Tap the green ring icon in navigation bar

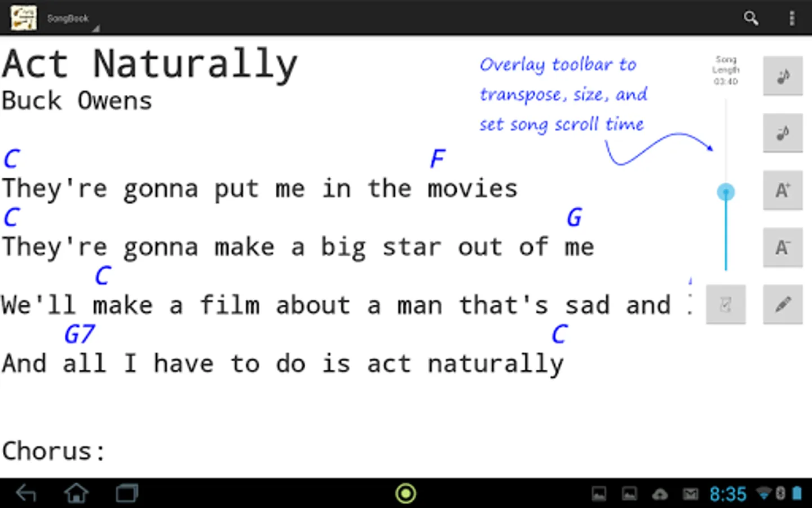[406, 493]
